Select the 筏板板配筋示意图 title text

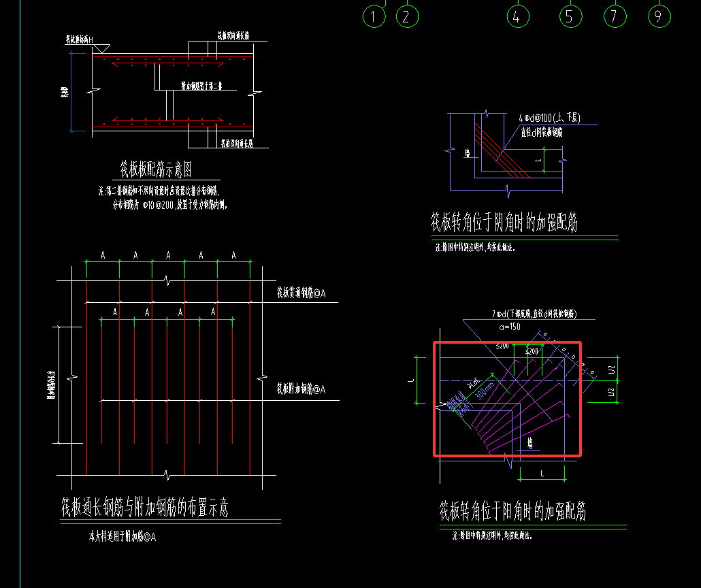[x=156, y=169]
